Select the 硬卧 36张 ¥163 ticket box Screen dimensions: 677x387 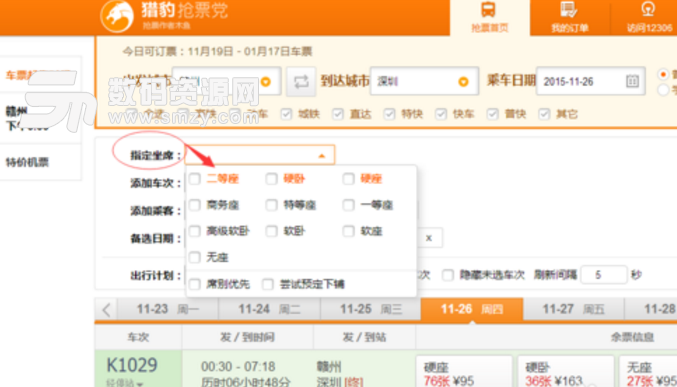point(566,372)
